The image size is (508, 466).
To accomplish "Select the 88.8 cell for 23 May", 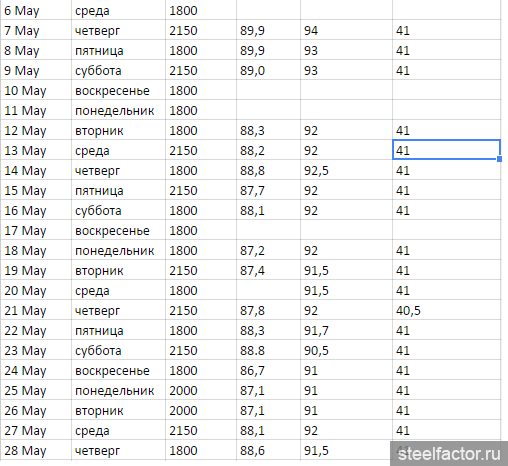I will [268, 350].
